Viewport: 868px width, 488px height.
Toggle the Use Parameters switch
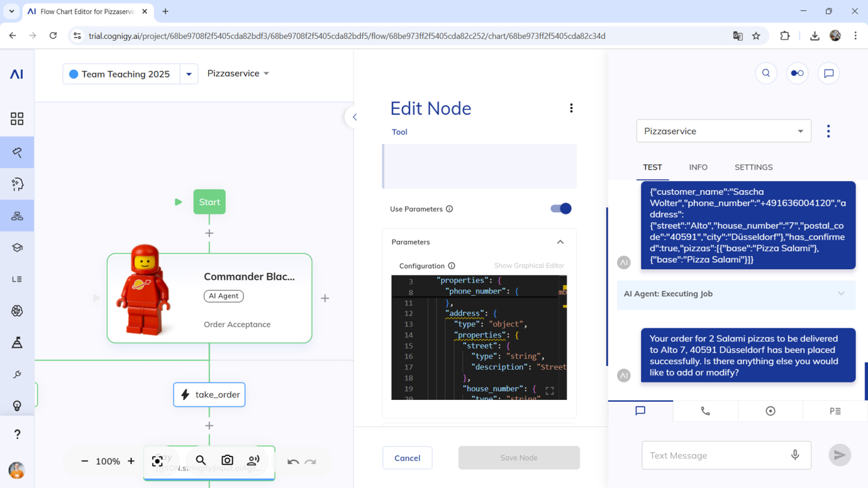(x=561, y=209)
